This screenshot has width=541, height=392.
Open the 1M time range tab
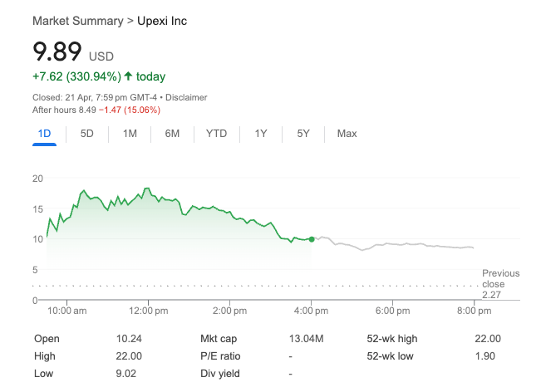pos(130,134)
